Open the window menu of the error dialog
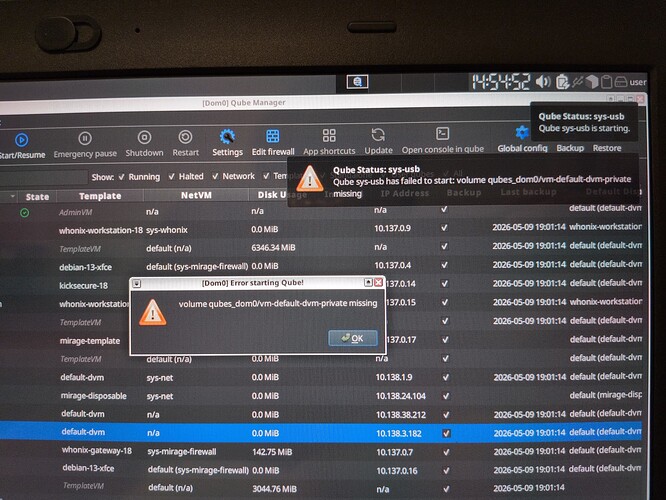 [x=137, y=284]
